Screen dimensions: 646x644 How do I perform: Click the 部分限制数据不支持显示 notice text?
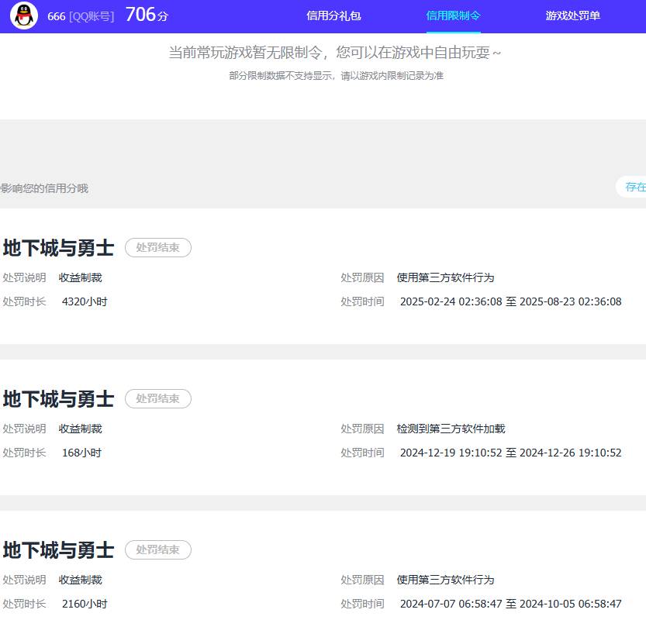tap(337, 76)
